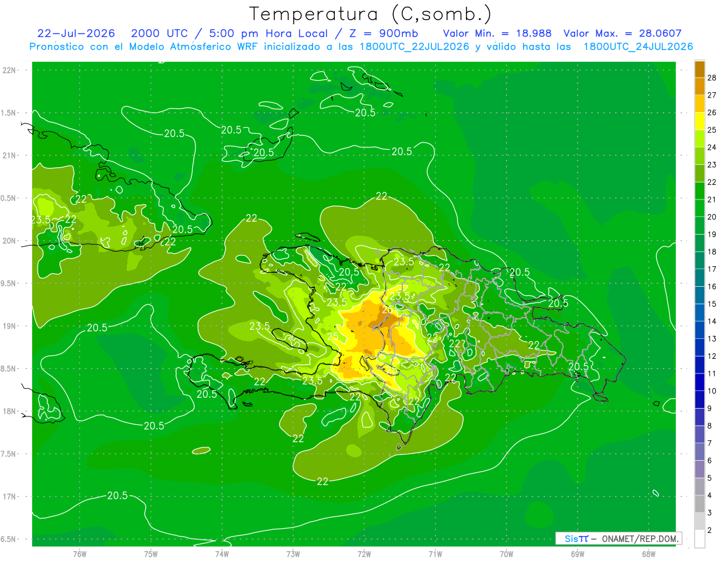Screen dimensions: 728x562
Task: Click the "75W" longitude axis label
Action: (x=151, y=554)
